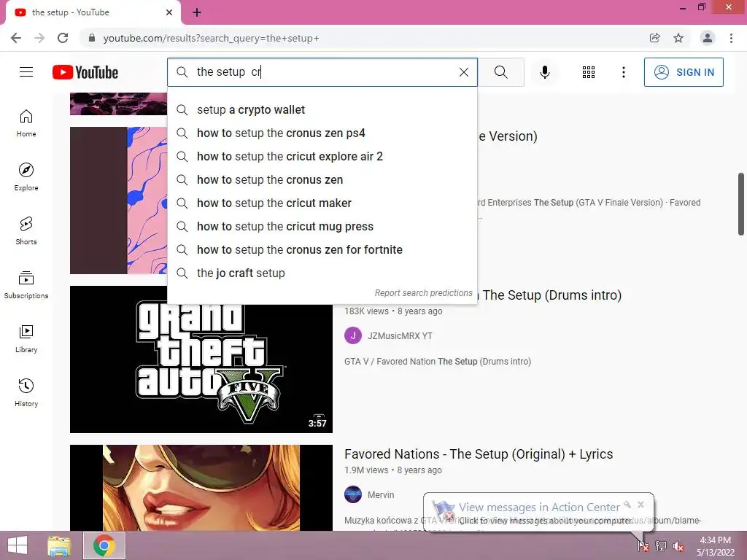Image resolution: width=747 pixels, height=560 pixels.
Task: Click 'Report search predictions' link
Action: [423, 293]
